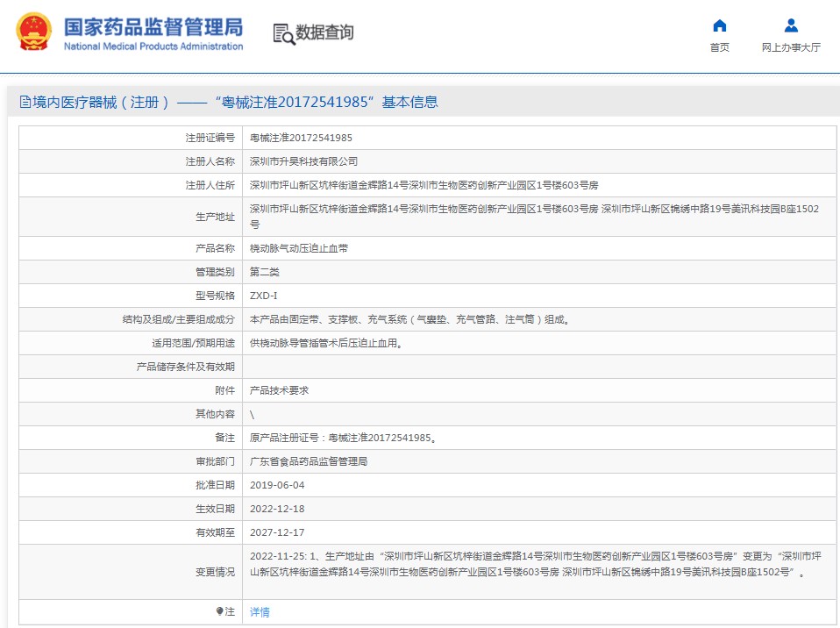Click the 数据查询 magnifier document icon
Viewport: 840px width, 628px height.
282,33
